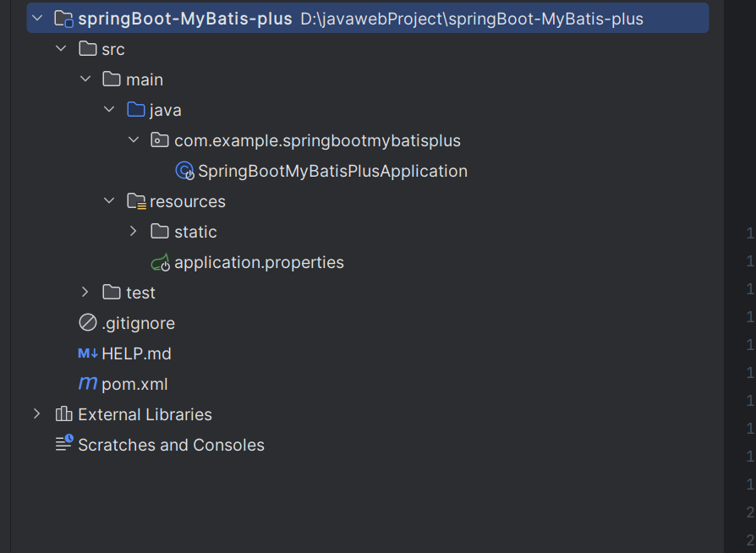Click the src folder icon
This screenshot has height=553, width=756.
[x=88, y=49]
